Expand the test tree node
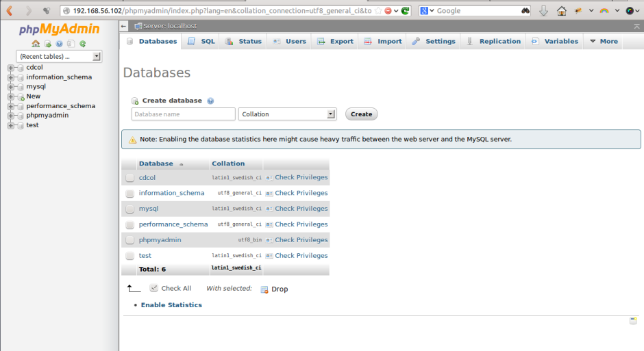644x351 pixels. (x=11, y=125)
